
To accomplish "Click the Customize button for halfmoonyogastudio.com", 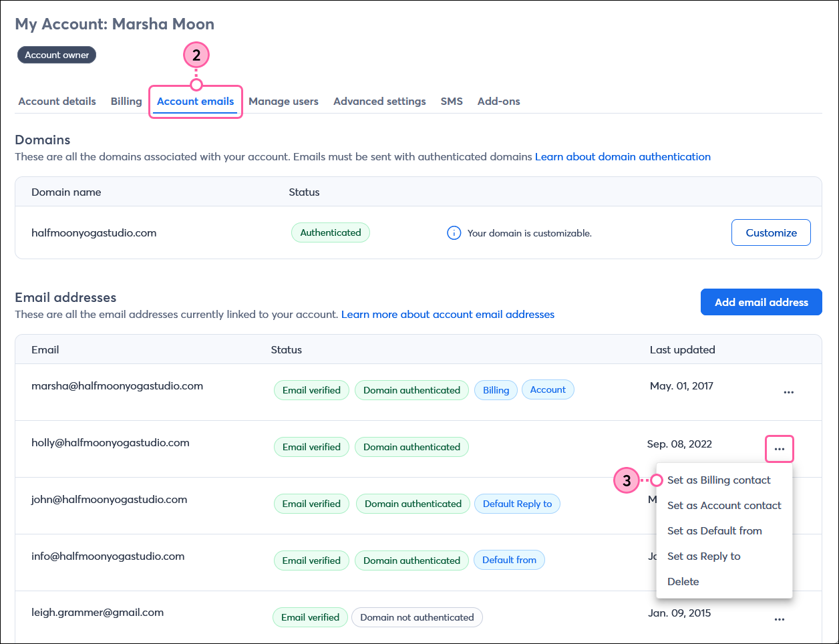I will tap(771, 232).
